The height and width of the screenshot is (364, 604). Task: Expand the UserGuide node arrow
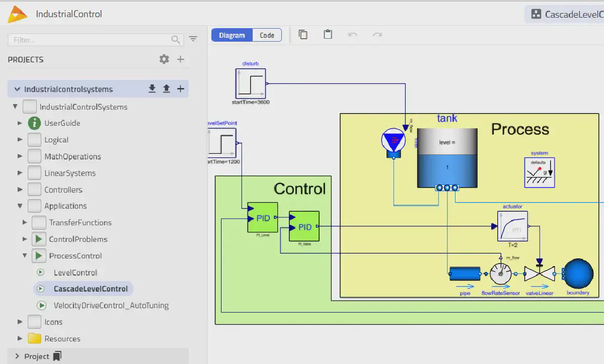pyautogui.click(x=20, y=123)
